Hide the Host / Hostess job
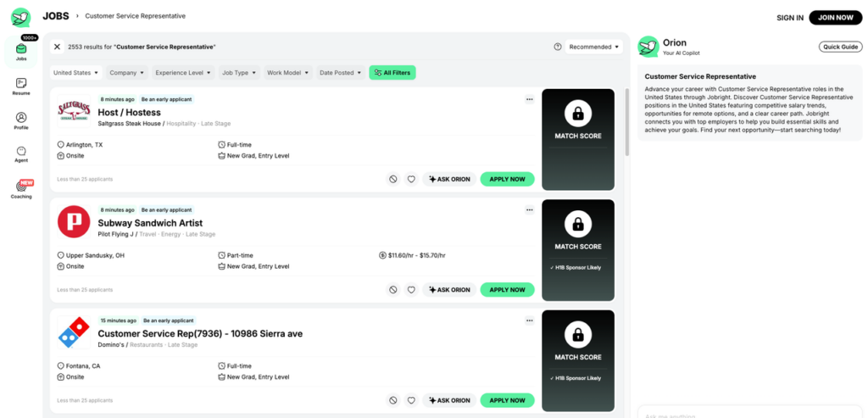This screenshot has width=868, height=418. [393, 180]
